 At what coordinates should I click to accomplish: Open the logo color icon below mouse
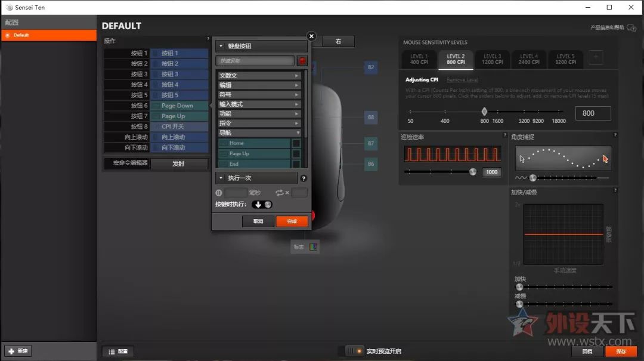tap(313, 247)
